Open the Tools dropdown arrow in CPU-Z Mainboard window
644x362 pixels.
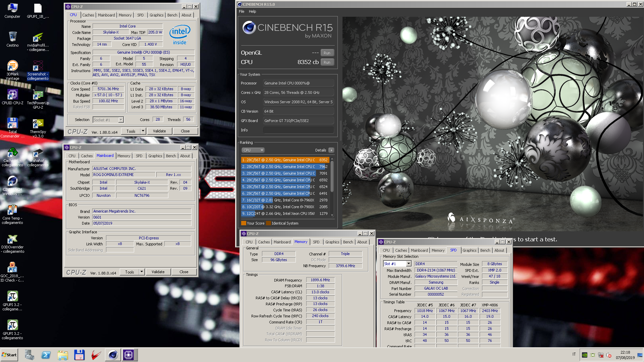[142, 272]
